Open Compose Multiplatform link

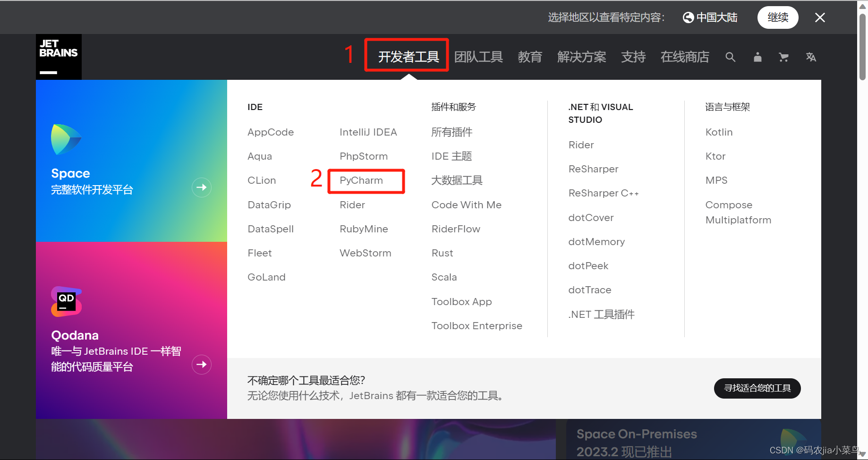click(x=738, y=213)
